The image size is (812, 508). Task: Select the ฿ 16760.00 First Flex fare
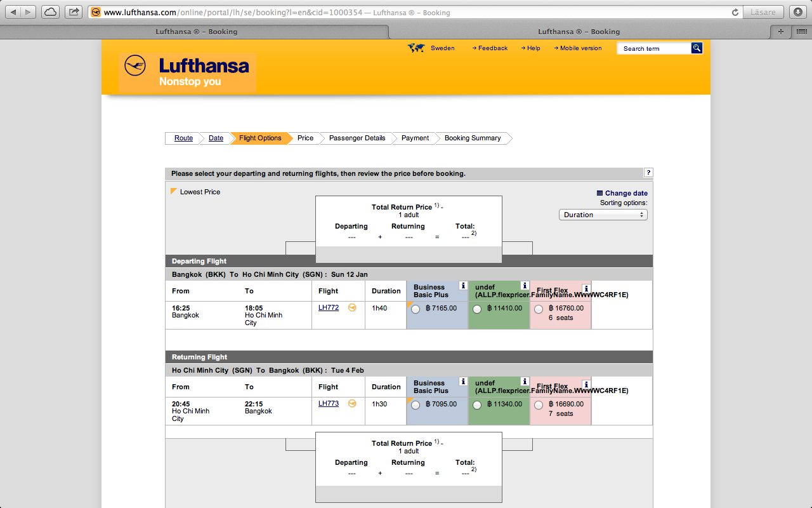click(539, 309)
